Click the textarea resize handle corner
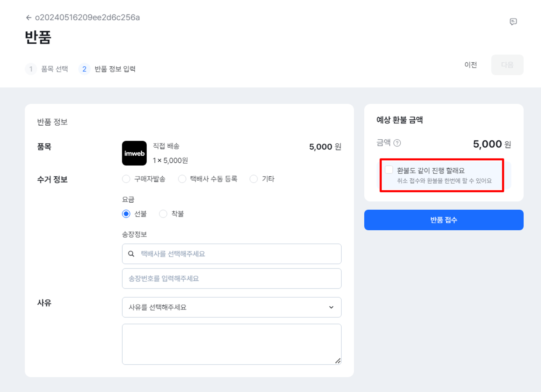Viewport: 541px width, 392px height. pos(338,361)
